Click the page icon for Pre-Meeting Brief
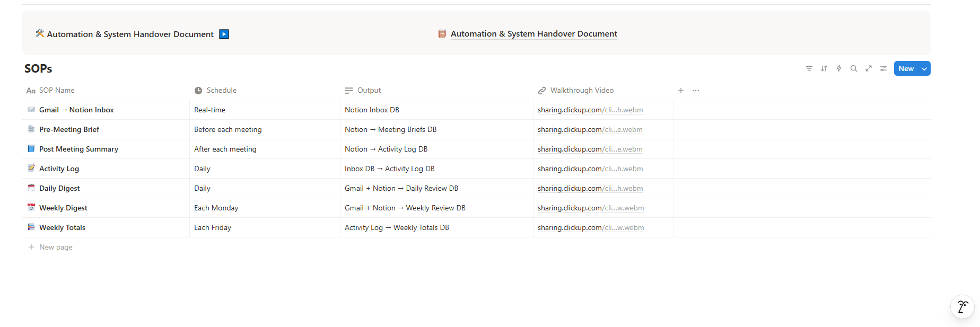 coord(31,129)
